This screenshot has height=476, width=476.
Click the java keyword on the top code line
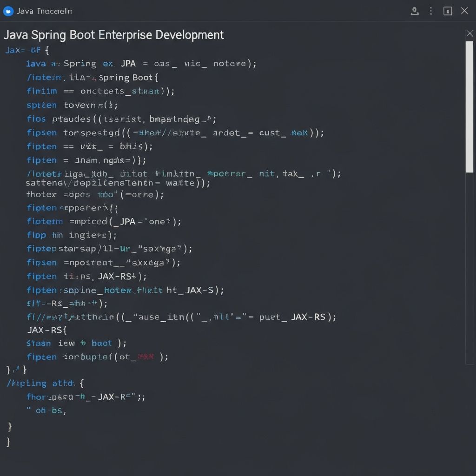[x=36, y=63]
